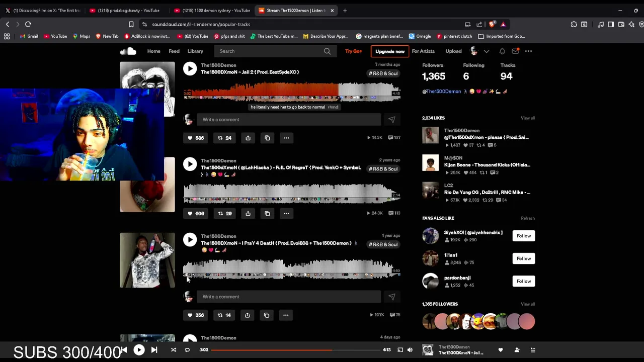Like the current track in bottom player
The height and width of the screenshot is (362, 644).
(501, 350)
